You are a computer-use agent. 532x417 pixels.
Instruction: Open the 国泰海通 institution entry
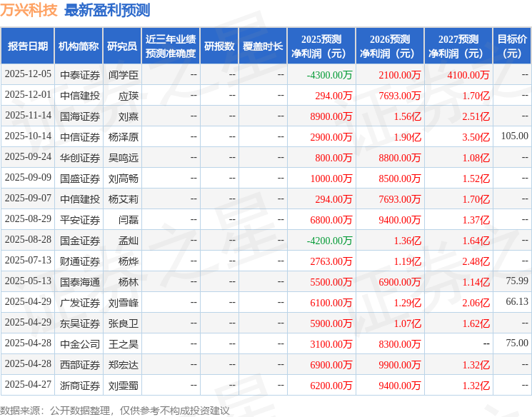pyautogui.click(x=79, y=282)
